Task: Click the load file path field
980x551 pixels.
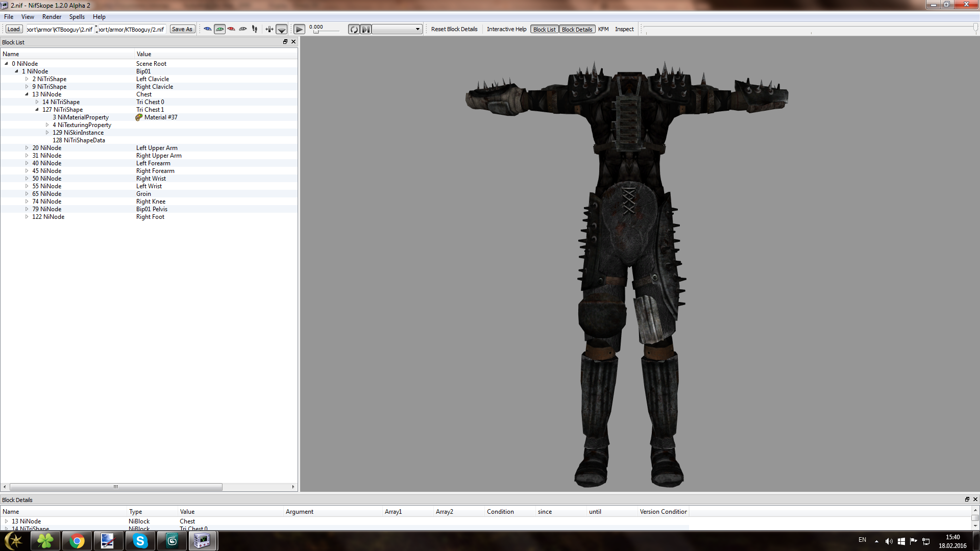Action: (60, 29)
